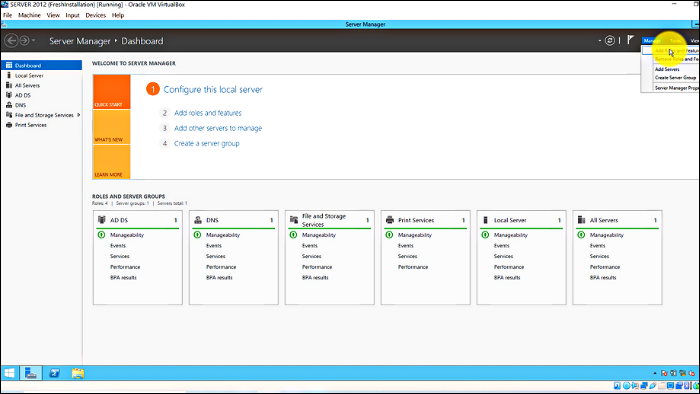Image resolution: width=700 pixels, height=394 pixels.
Task: Launch PowerShell from the taskbar
Action: pos(54,373)
